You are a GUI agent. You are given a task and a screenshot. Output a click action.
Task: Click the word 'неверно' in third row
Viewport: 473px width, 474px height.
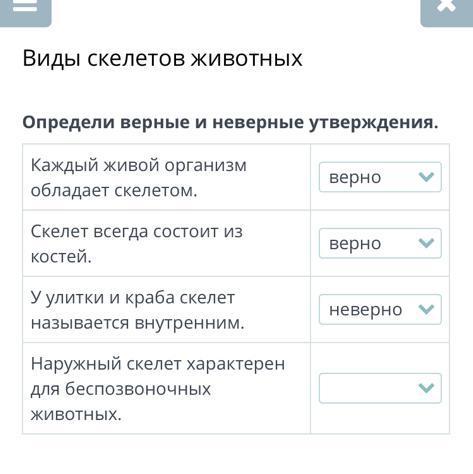click(365, 310)
